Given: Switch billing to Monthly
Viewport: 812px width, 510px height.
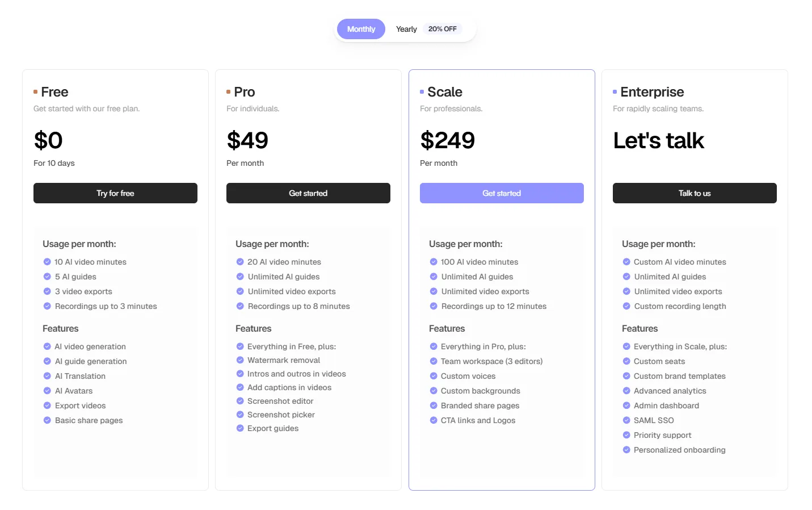Looking at the screenshot, I should tap(361, 29).
